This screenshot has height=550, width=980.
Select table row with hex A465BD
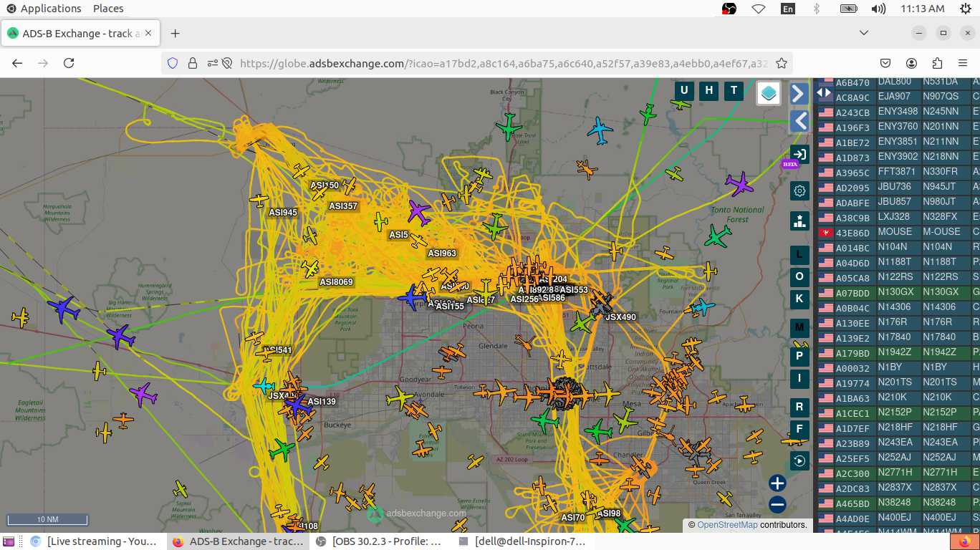[x=898, y=503]
